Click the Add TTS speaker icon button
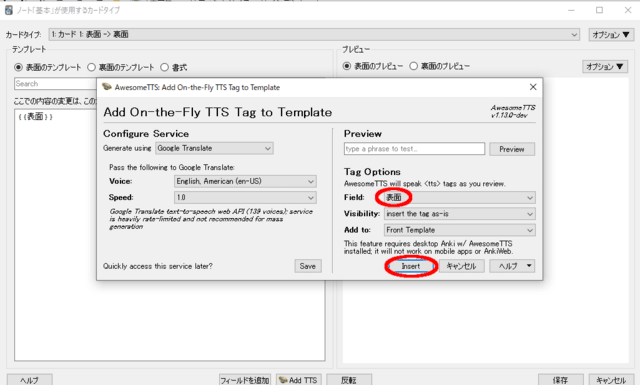The height and width of the screenshot is (385, 640). pyautogui.click(x=299, y=380)
